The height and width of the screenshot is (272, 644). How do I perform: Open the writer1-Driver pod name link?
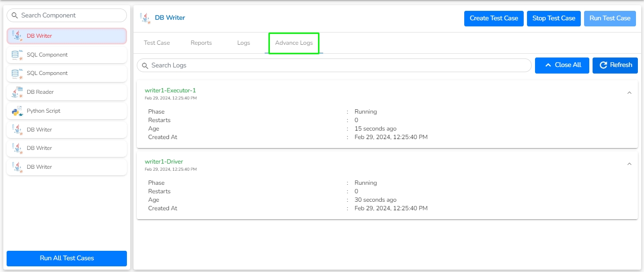click(x=164, y=162)
